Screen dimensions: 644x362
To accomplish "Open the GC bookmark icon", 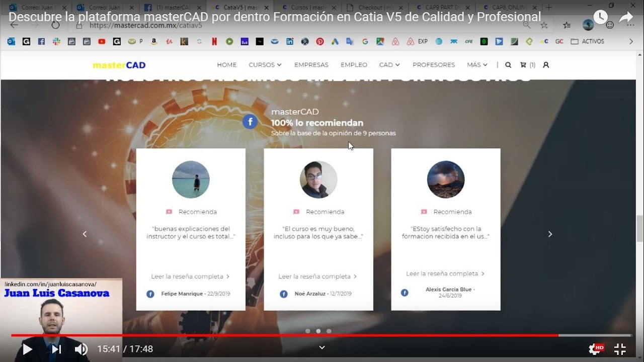I will (559, 42).
